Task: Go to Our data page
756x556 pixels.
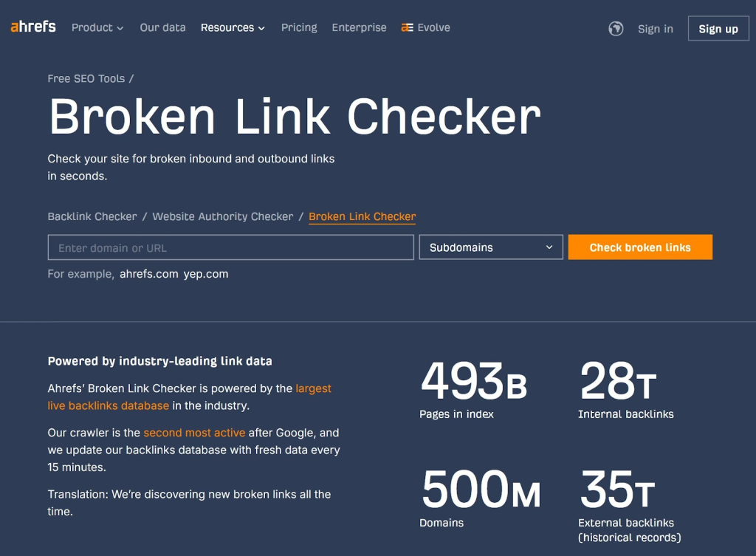Action: 162,27
